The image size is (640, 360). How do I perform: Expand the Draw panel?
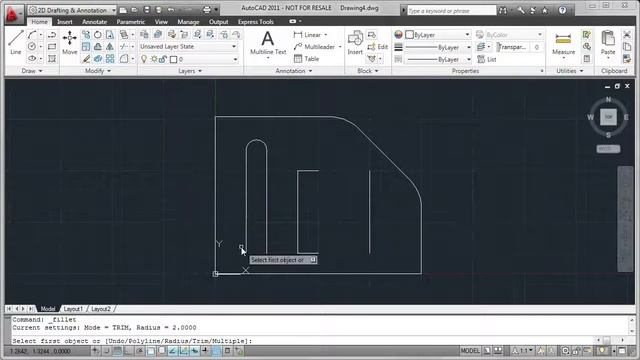32,71
